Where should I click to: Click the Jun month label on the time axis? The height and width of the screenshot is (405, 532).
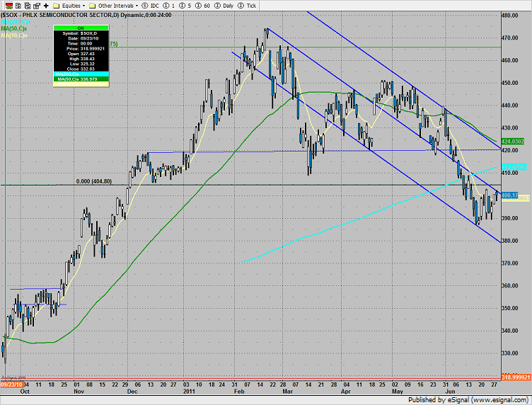coord(450,392)
